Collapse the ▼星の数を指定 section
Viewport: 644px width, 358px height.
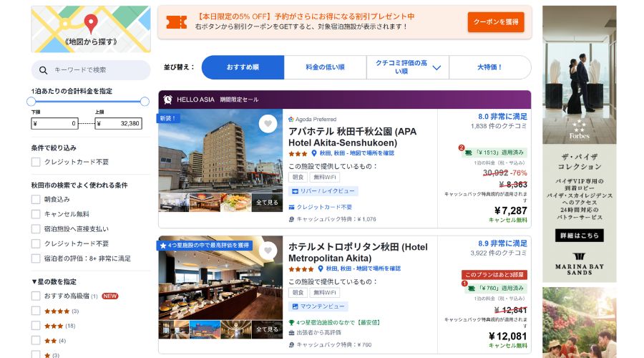tap(54, 281)
